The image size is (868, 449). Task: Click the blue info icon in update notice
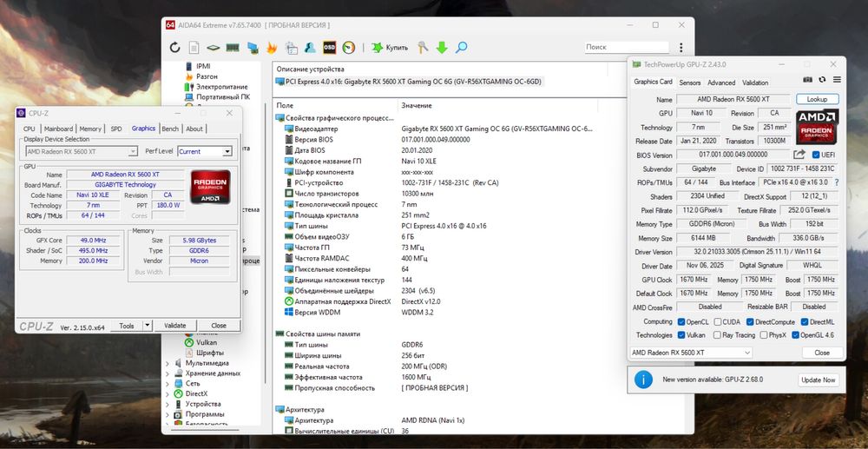tap(642, 380)
